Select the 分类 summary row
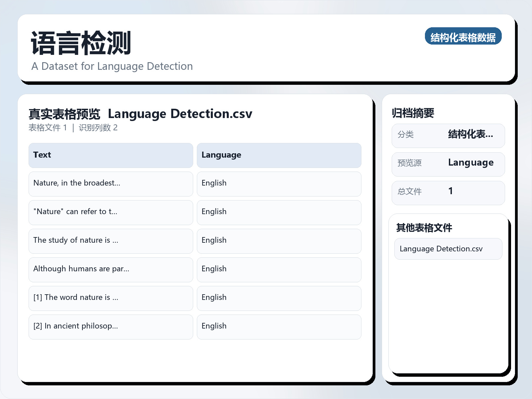 tap(448, 135)
